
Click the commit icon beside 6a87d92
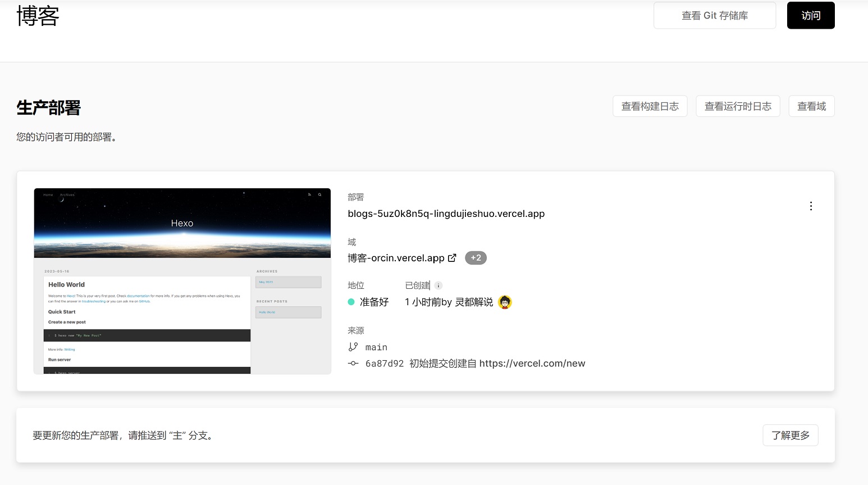(x=353, y=363)
